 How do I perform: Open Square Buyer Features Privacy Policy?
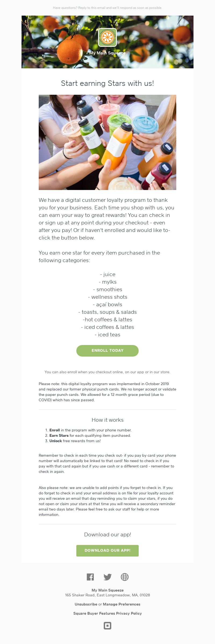[107, 613]
